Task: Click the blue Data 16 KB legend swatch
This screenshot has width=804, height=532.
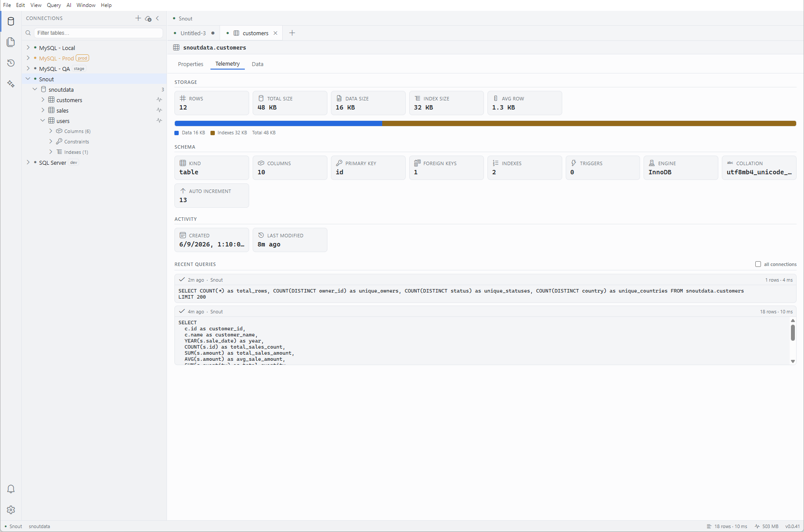Action: tap(177, 133)
